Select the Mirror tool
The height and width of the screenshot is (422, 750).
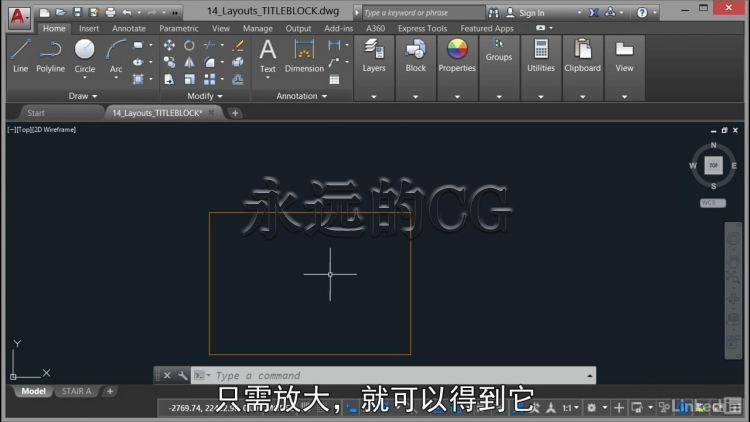[x=189, y=62]
